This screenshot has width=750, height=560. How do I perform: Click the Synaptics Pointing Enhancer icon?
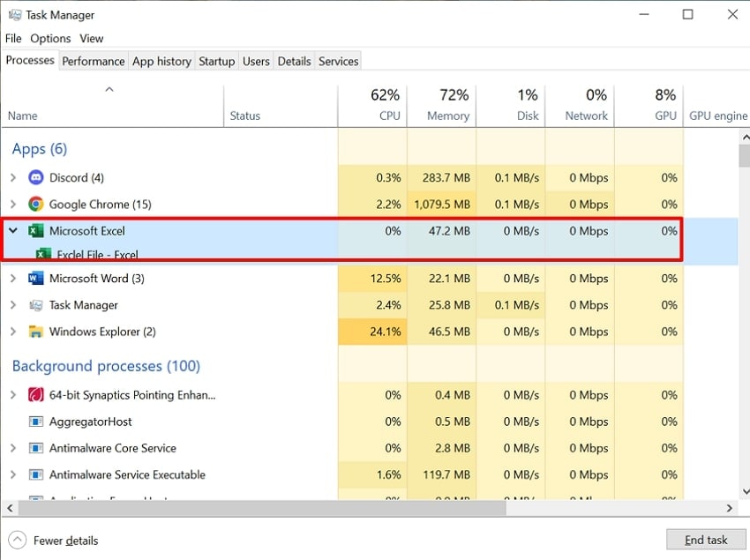36,395
